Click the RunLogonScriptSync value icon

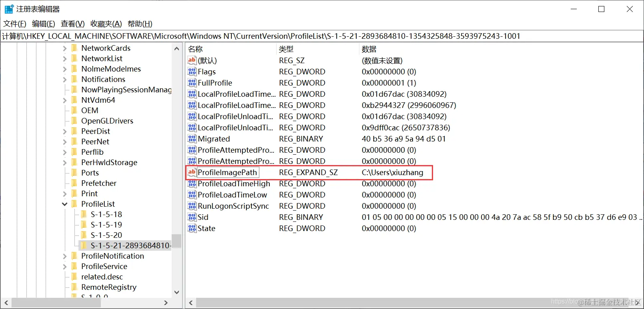tap(192, 206)
